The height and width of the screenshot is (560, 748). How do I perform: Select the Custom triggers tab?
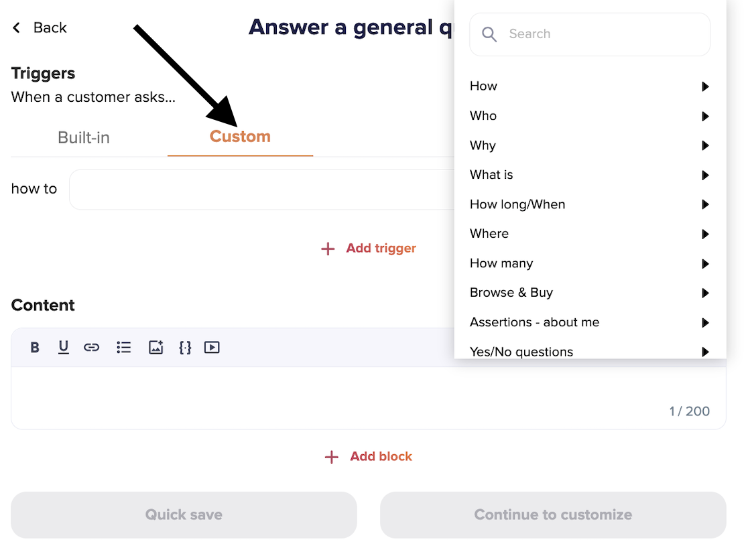click(x=240, y=137)
